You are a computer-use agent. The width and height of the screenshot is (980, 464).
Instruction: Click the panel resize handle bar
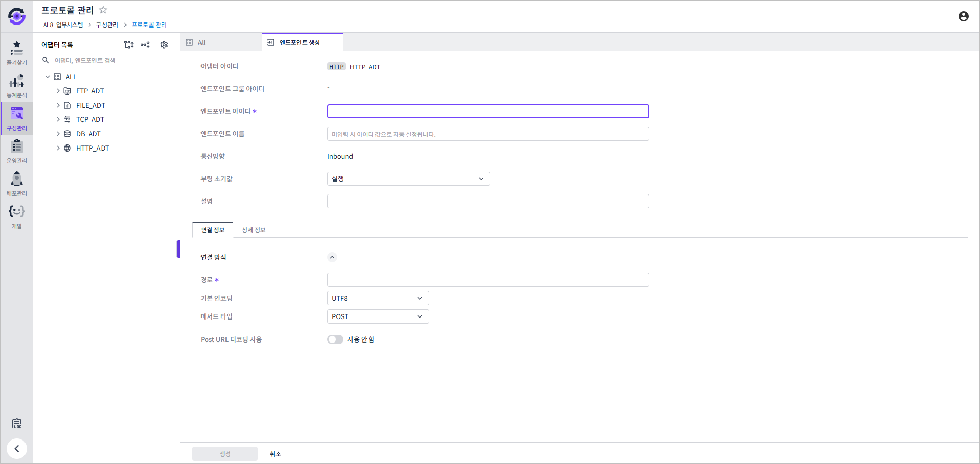(178, 249)
